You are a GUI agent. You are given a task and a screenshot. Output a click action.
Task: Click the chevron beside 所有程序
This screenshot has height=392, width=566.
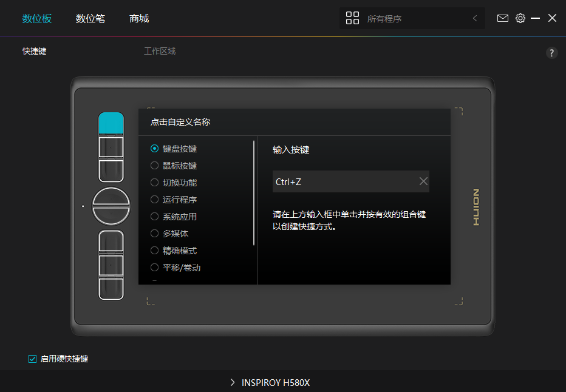[x=475, y=18]
